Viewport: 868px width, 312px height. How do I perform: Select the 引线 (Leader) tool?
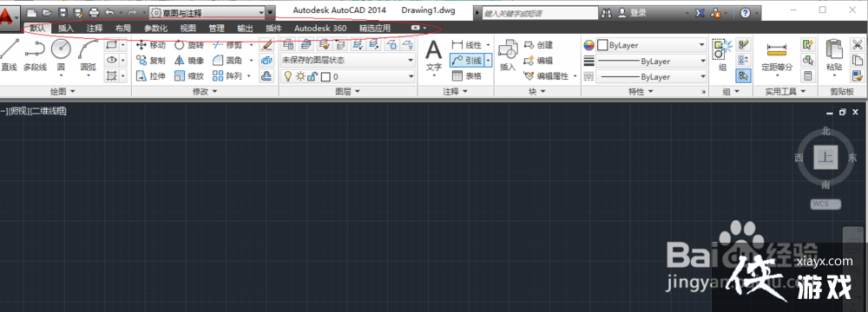pos(467,61)
